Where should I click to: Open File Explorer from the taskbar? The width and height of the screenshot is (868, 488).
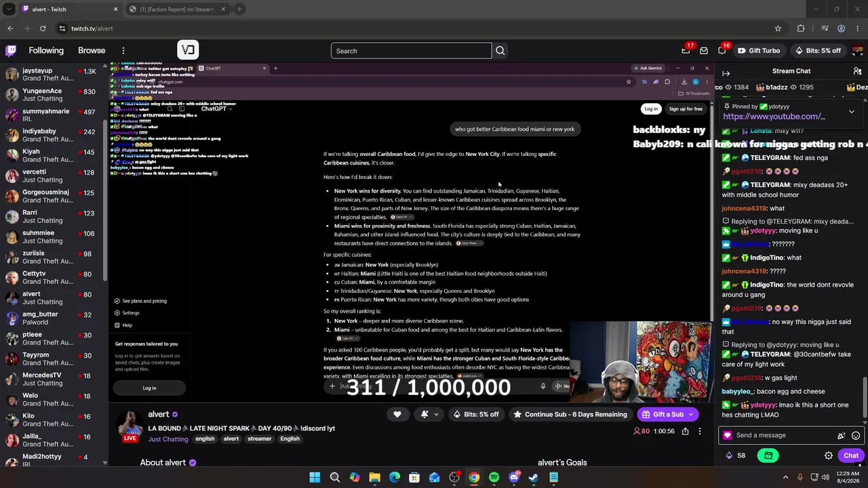[374, 477]
